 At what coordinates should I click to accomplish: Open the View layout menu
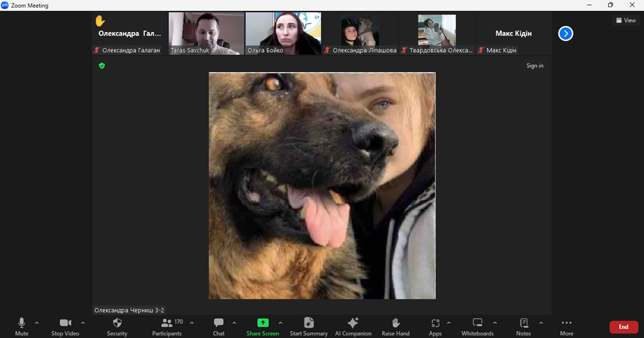coord(626,20)
